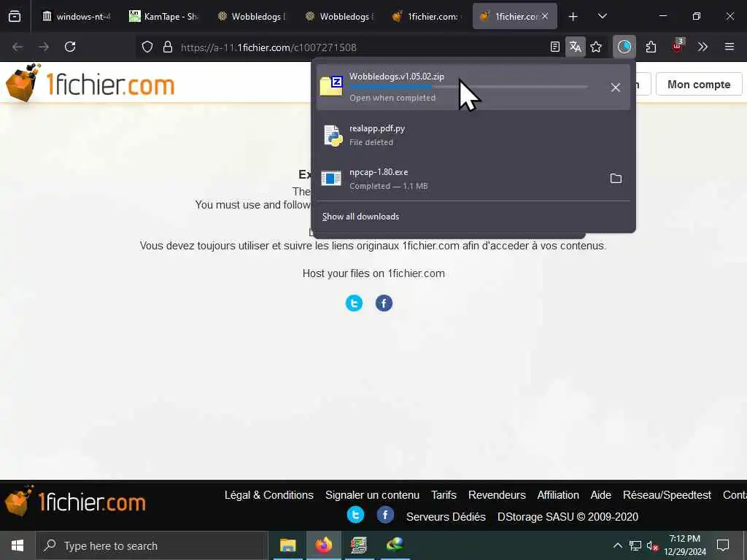Open the Tarifs footer link

(444, 495)
